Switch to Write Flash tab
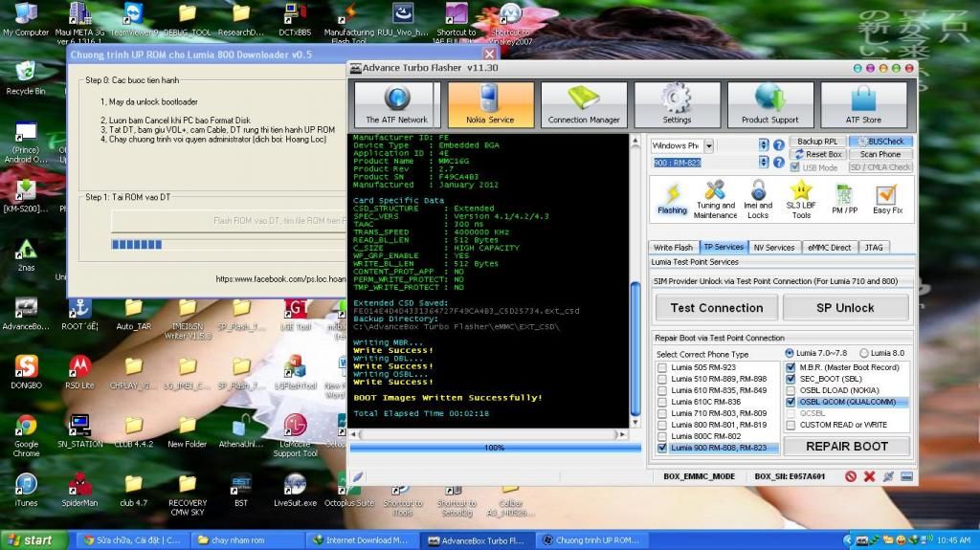980x550 pixels. point(673,248)
